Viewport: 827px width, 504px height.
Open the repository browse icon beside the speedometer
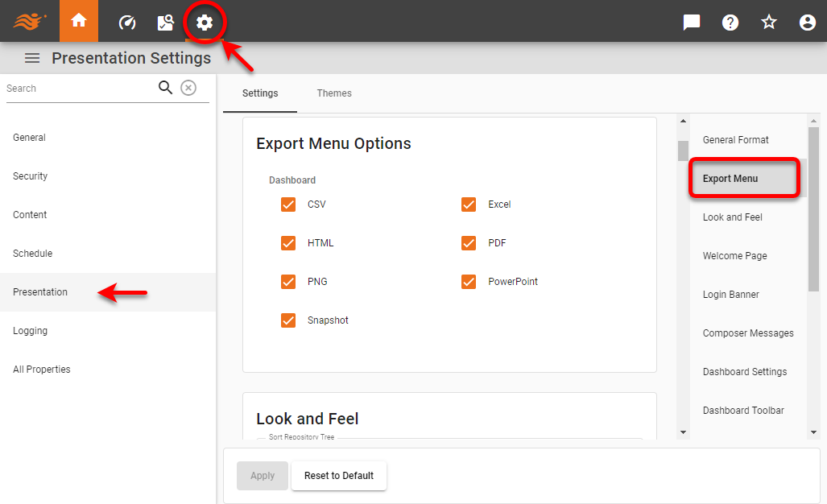165,22
